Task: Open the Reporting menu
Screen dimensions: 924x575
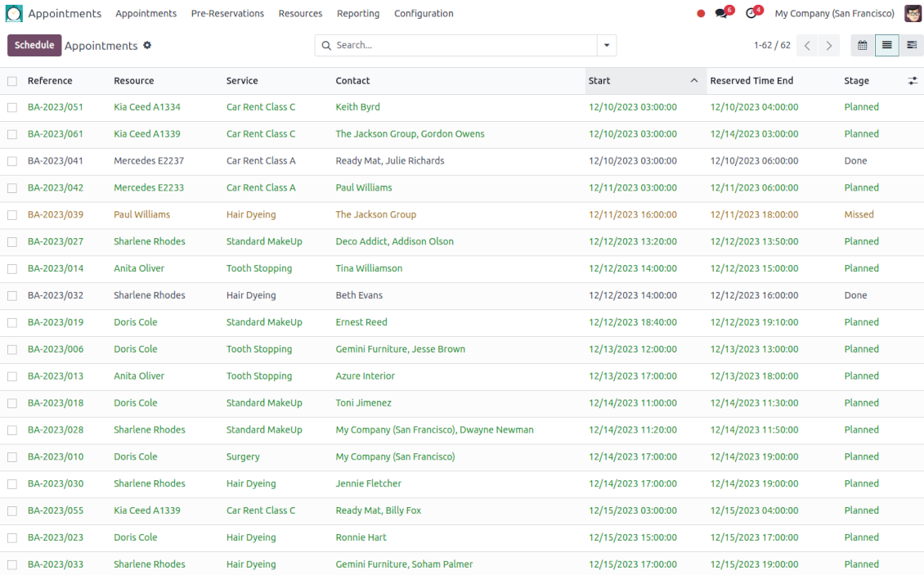Action: pyautogui.click(x=358, y=14)
